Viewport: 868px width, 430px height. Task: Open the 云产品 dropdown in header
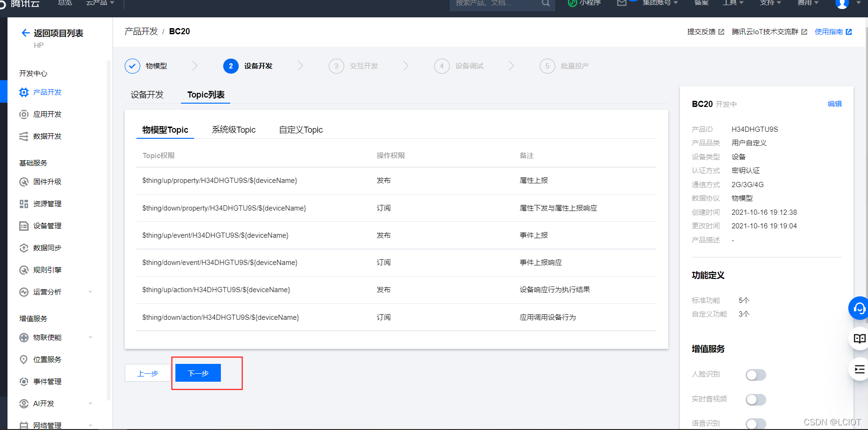pos(100,3)
